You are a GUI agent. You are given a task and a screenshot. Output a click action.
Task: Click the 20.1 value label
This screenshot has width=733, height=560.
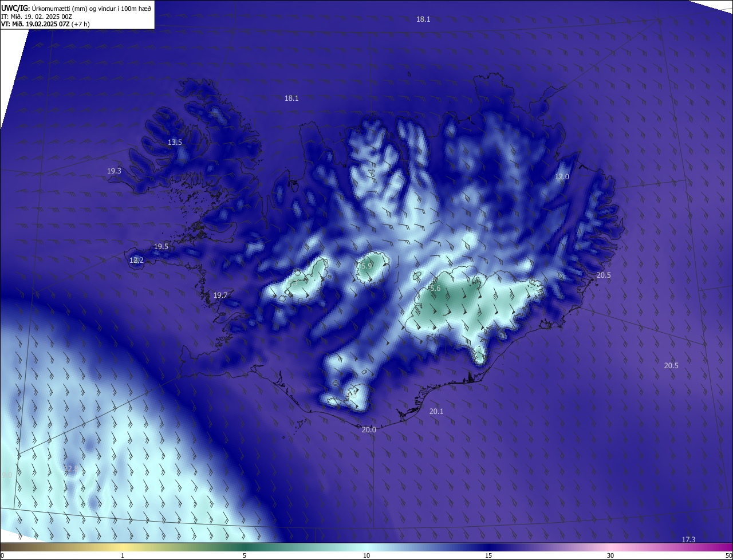(x=436, y=411)
